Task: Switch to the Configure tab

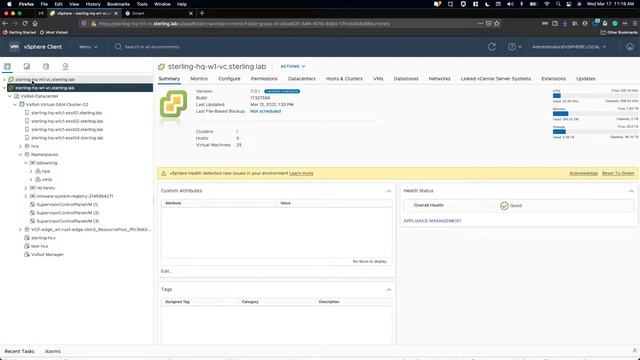Action: coord(229,79)
